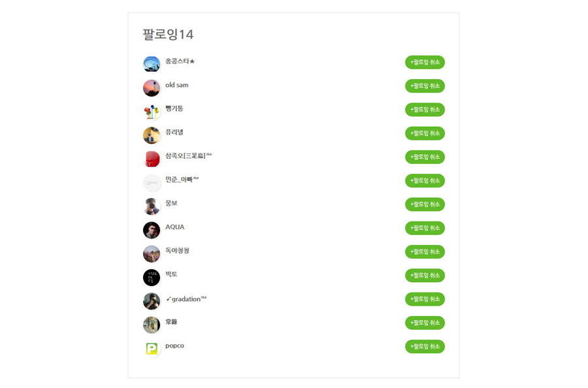
Task: Open the old sam profile avatar
Action: pos(152,88)
